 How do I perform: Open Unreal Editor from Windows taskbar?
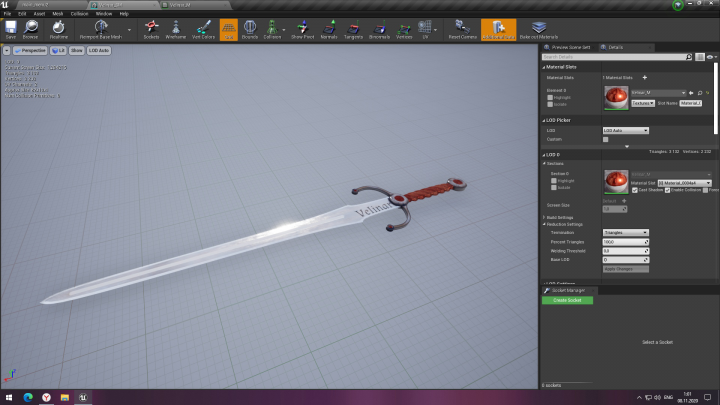(x=83, y=397)
